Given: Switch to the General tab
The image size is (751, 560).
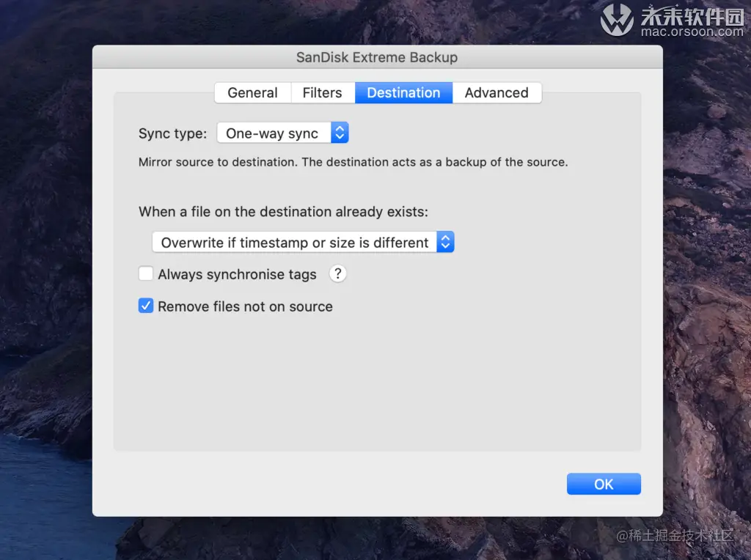Looking at the screenshot, I should [252, 92].
